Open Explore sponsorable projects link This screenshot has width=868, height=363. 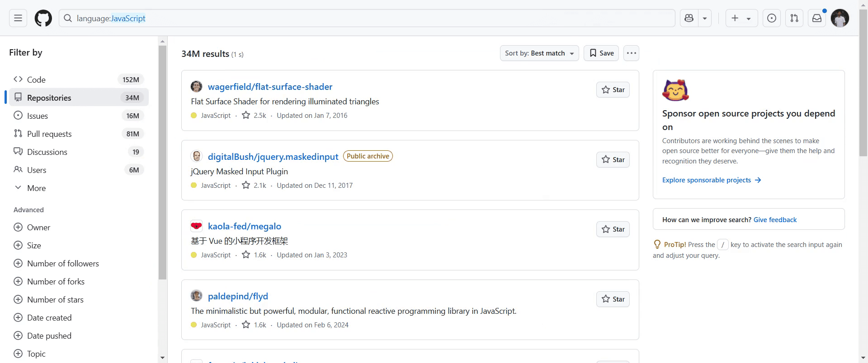(712, 180)
